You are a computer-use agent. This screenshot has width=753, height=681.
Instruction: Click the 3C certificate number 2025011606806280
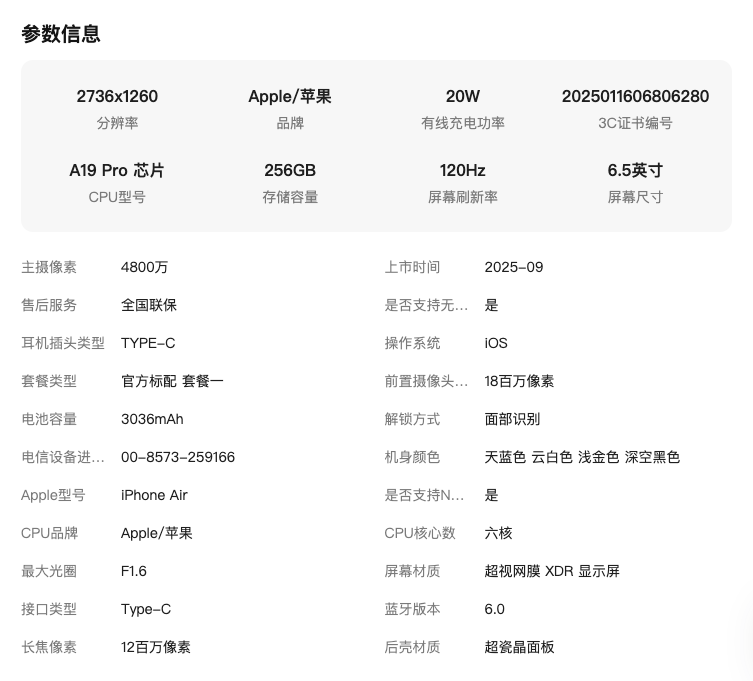point(635,97)
